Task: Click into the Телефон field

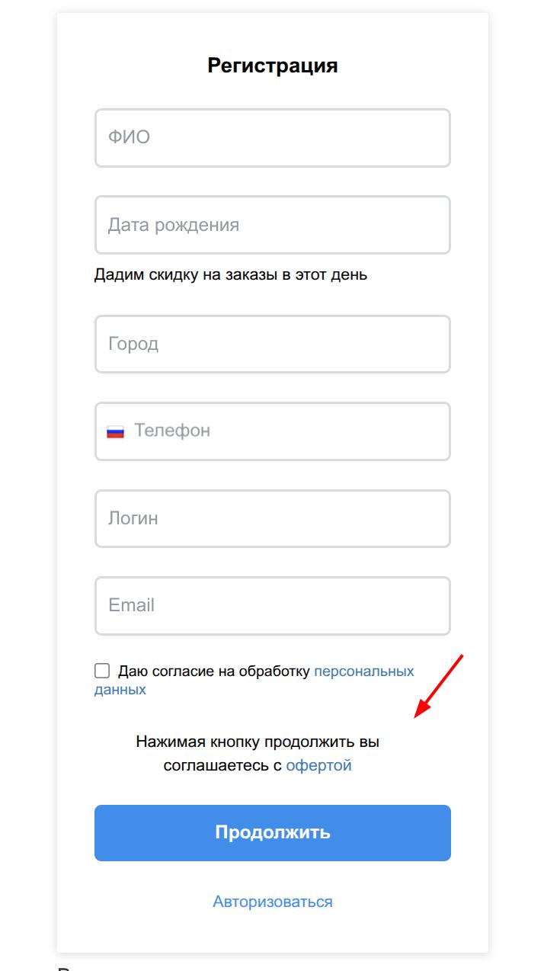Action: click(x=290, y=431)
